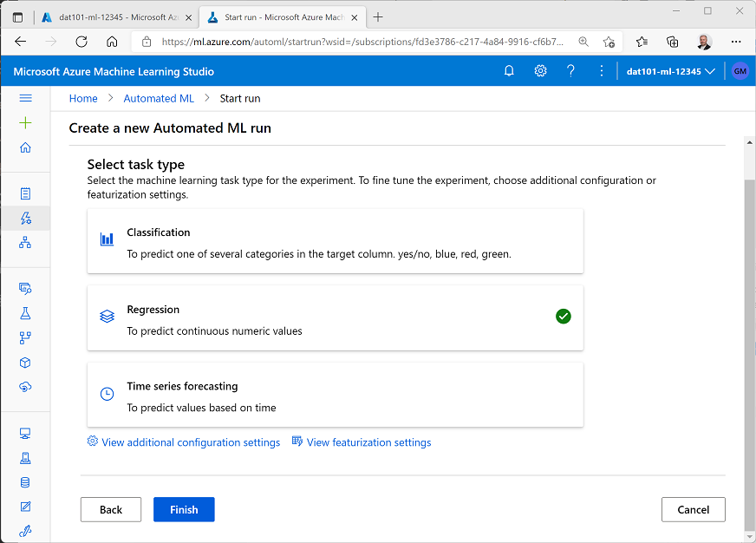Select the Classification task type

(x=335, y=240)
